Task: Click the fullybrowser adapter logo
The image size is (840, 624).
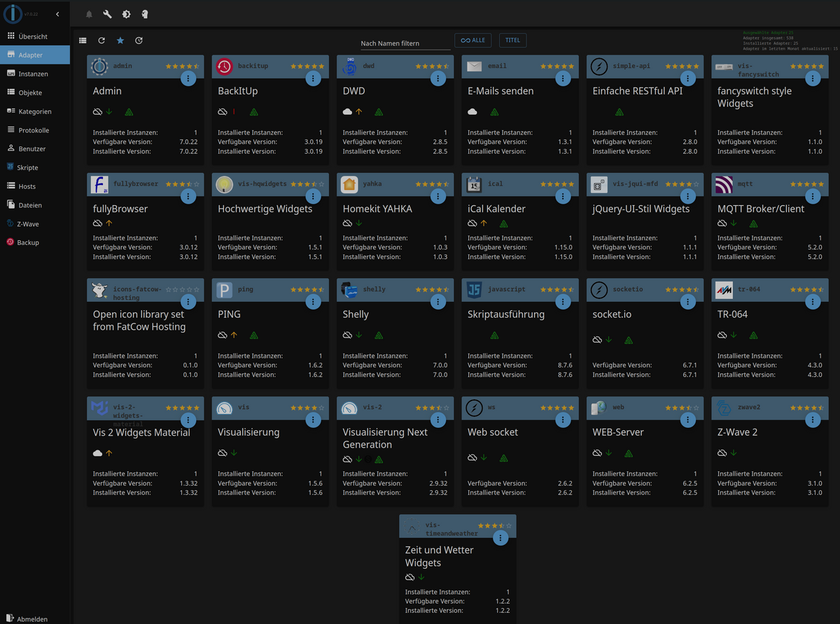Action: click(x=99, y=184)
